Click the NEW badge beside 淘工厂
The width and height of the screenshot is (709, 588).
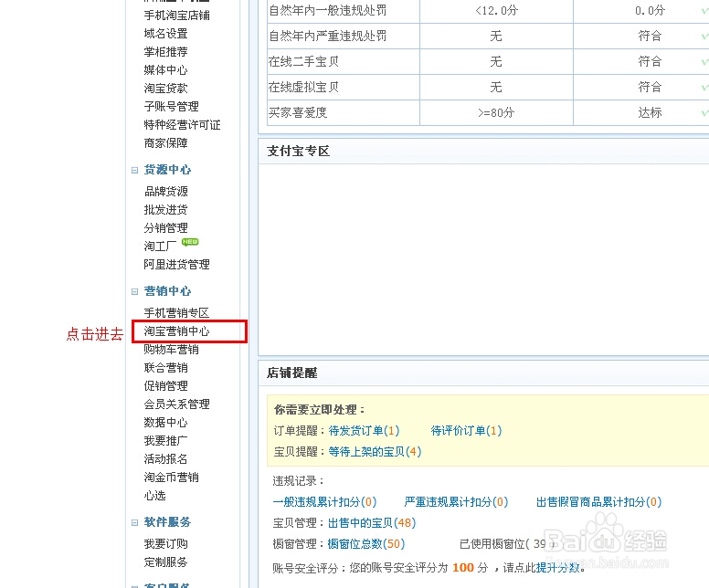pos(190,242)
